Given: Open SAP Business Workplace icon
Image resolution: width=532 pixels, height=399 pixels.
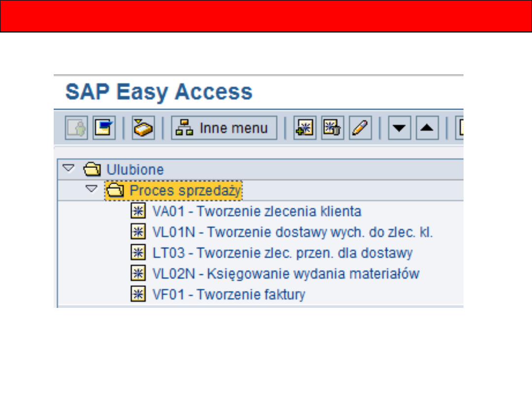Looking at the screenshot, I should tap(143, 129).
